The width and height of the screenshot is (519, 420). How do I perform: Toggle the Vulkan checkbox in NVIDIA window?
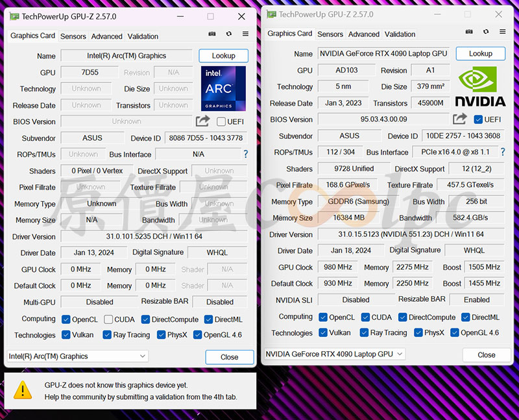323,332
